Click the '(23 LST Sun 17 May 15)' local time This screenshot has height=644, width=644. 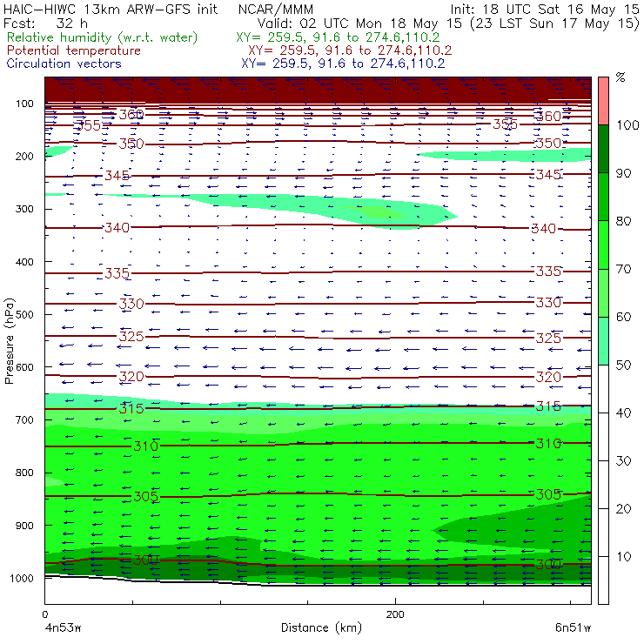tap(554, 23)
